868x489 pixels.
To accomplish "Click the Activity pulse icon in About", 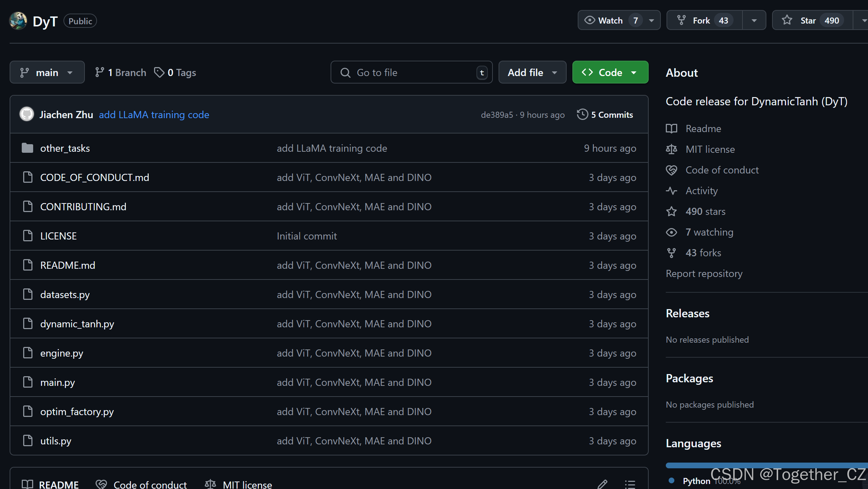I will [x=671, y=191].
